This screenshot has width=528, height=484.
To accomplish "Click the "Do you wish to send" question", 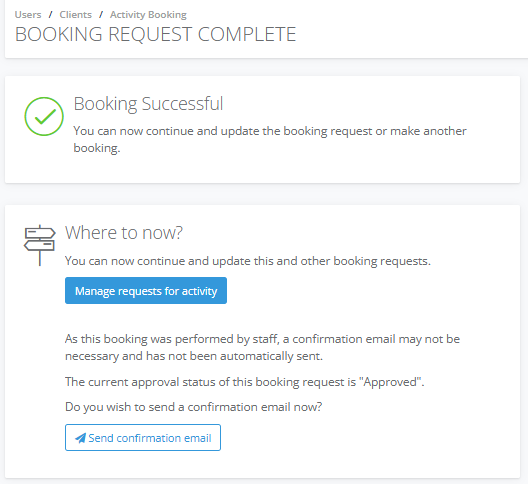I will 193,407.
